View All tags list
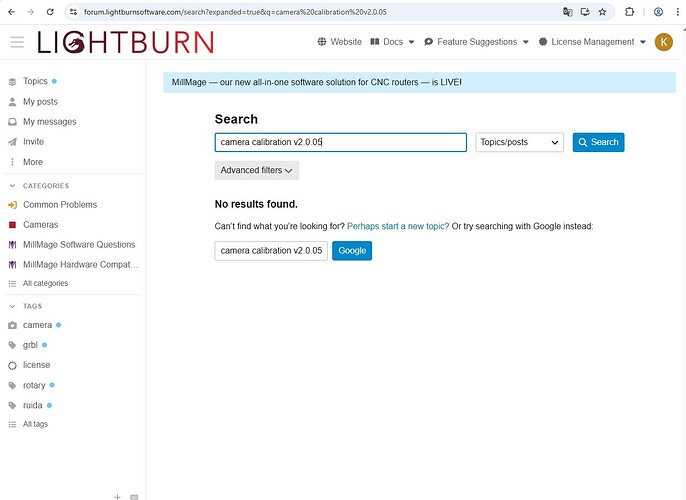 [x=35, y=424]
